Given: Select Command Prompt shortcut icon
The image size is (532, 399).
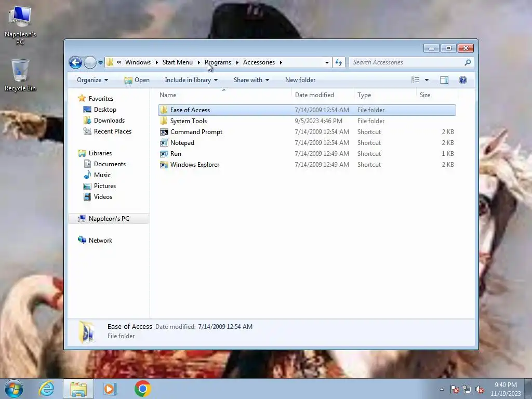Looking at the screenshot, I should [x=164, y=131].
